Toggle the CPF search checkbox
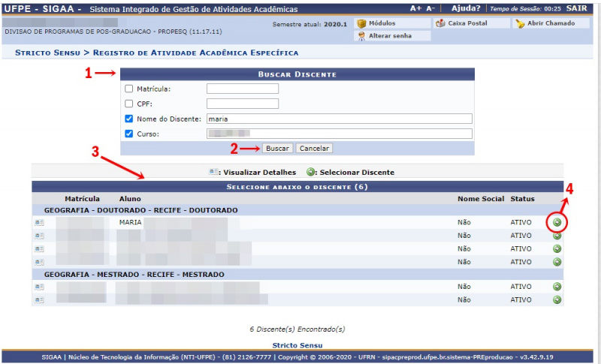This screenshot has width=601, height=364. 128,104
